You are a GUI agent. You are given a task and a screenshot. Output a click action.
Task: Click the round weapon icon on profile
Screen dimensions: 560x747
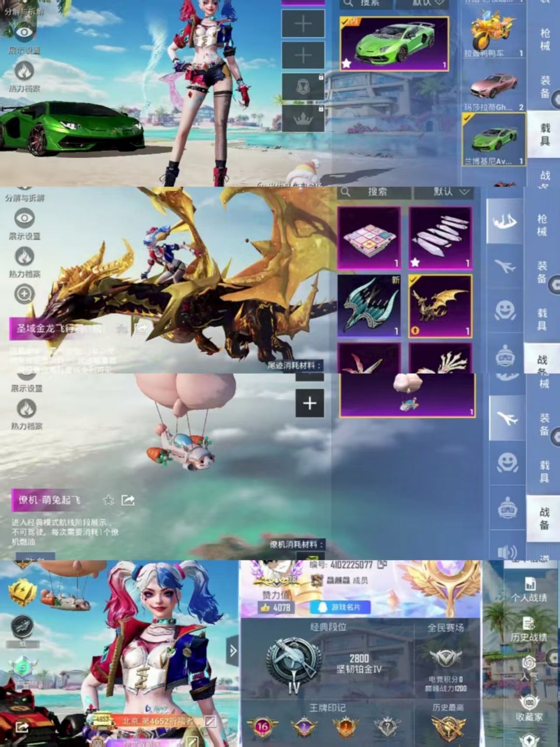(22, 627)
